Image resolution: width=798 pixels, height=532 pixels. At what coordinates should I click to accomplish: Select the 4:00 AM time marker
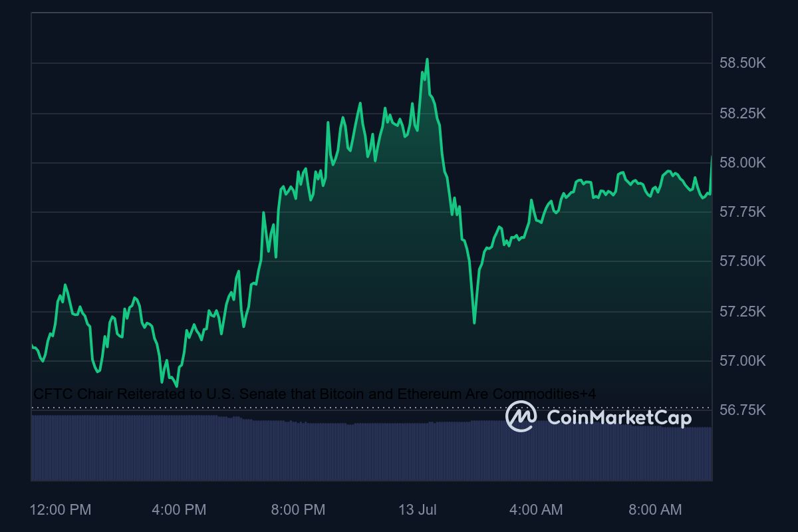click(x=535, y=510)
